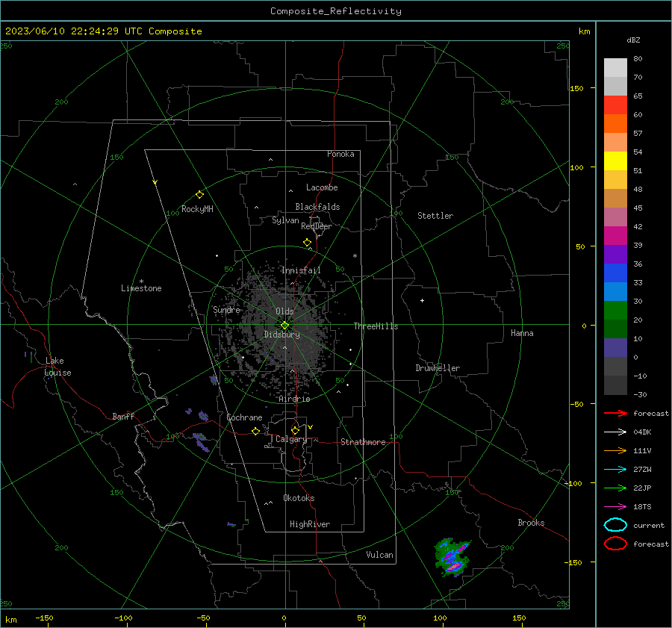Click the 150 km right axis label

(577, 88)
